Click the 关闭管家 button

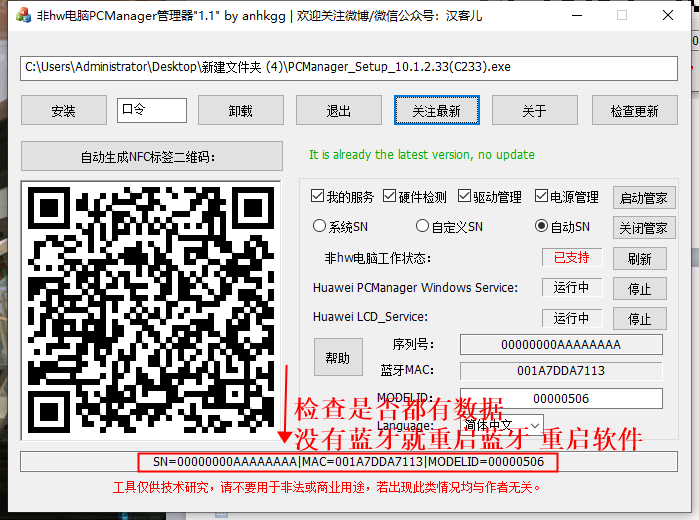coord(644,228)
